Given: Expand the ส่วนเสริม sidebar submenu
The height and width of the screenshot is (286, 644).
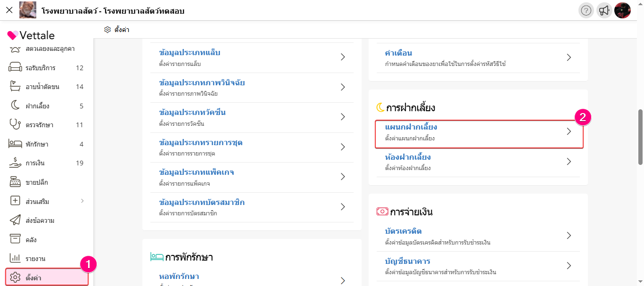Looking at the screenshot, I should coord(82,201).
